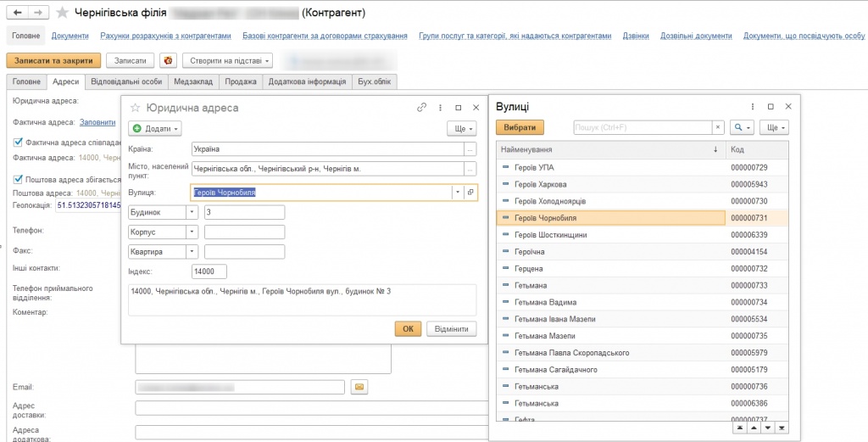Click the back navigation arrow

point(18,13)
